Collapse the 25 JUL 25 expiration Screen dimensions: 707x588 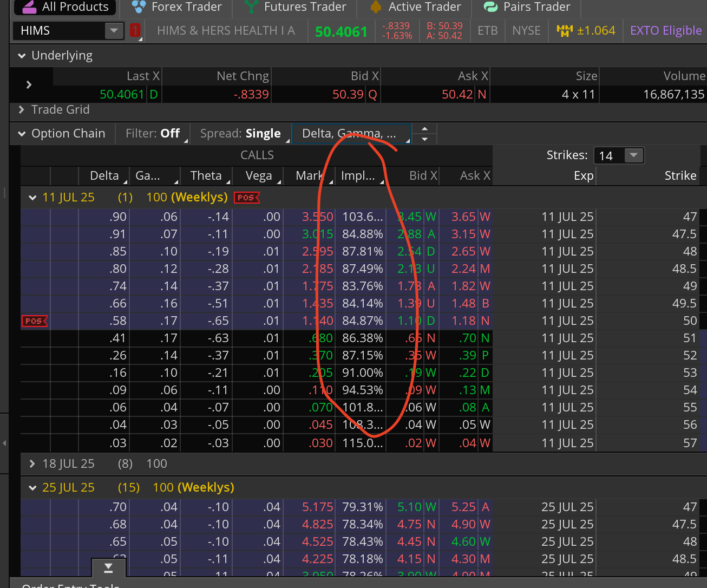coord(32,488)
